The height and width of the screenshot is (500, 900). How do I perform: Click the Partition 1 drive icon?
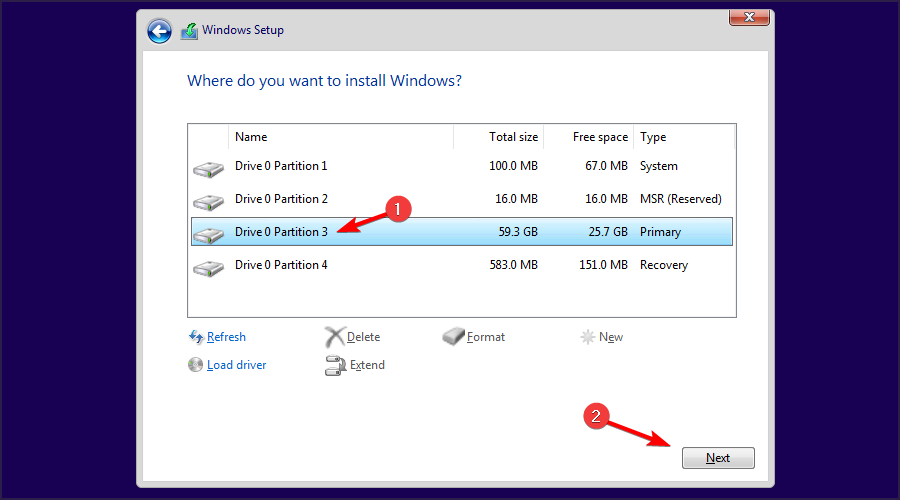(208, 167)
